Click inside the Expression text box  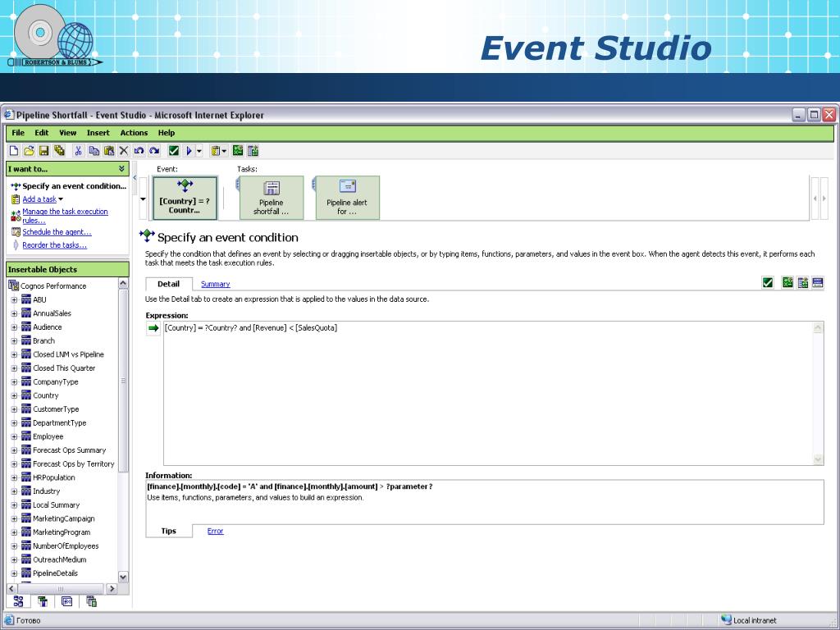(x=493, y=393)
